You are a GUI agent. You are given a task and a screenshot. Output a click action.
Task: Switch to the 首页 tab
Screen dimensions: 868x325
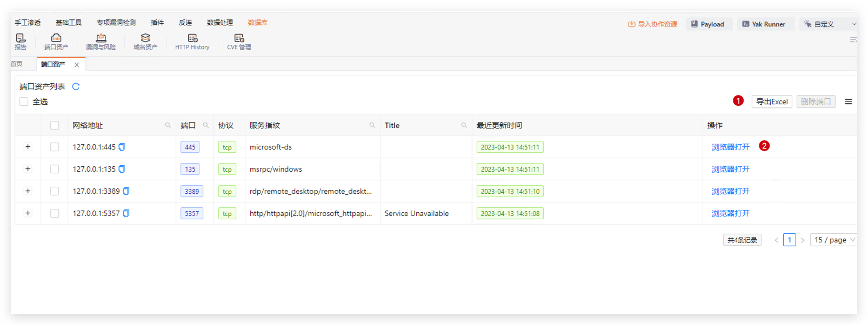[17, 64]
